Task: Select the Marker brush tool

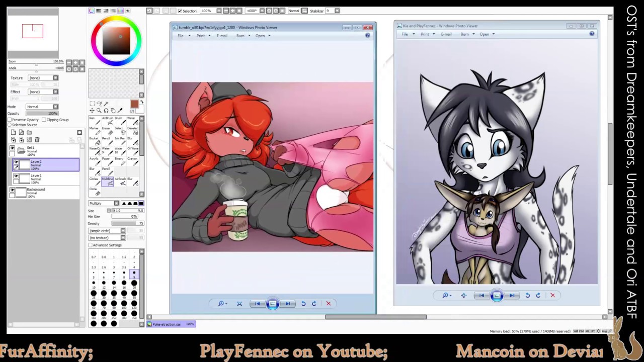Action: coord(95,131)
